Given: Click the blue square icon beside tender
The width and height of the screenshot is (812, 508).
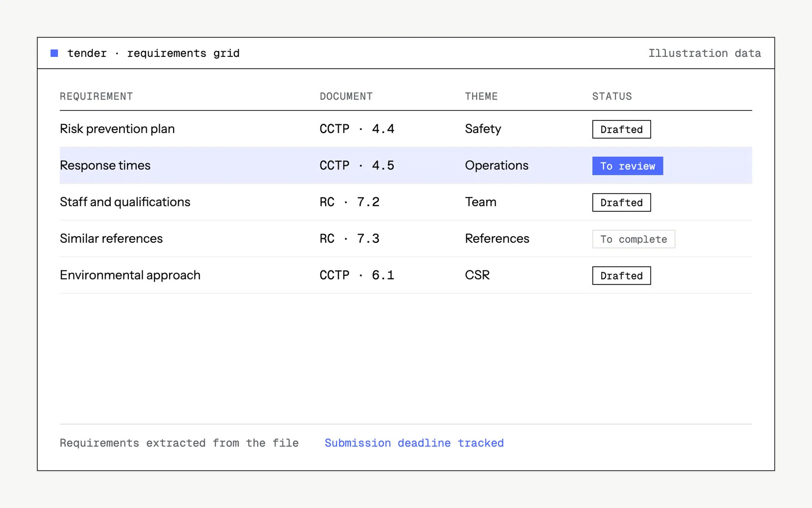Looking at the screenshot, I should coord(54,53).
